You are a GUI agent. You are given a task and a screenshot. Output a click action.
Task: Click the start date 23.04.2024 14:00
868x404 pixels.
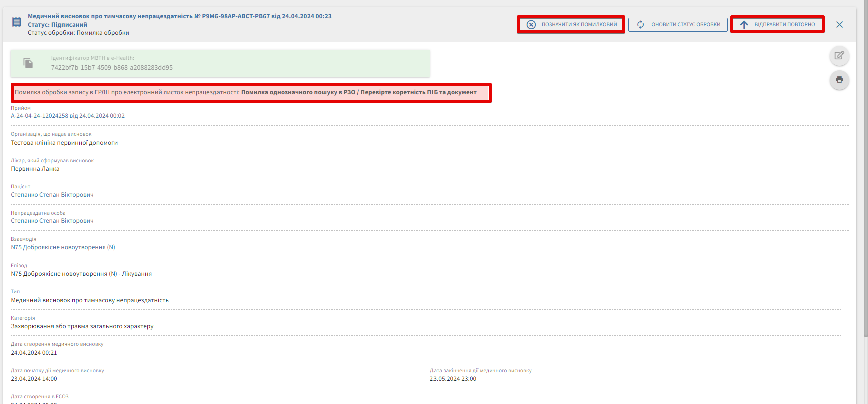pos(34,379)
